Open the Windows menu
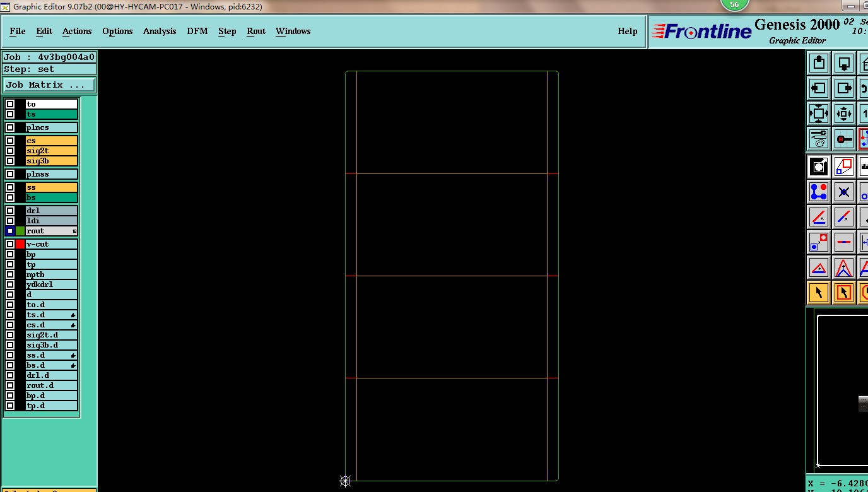The height and width of the screenshot is (492, 868). pyautogui.click(x=293, y=31)
